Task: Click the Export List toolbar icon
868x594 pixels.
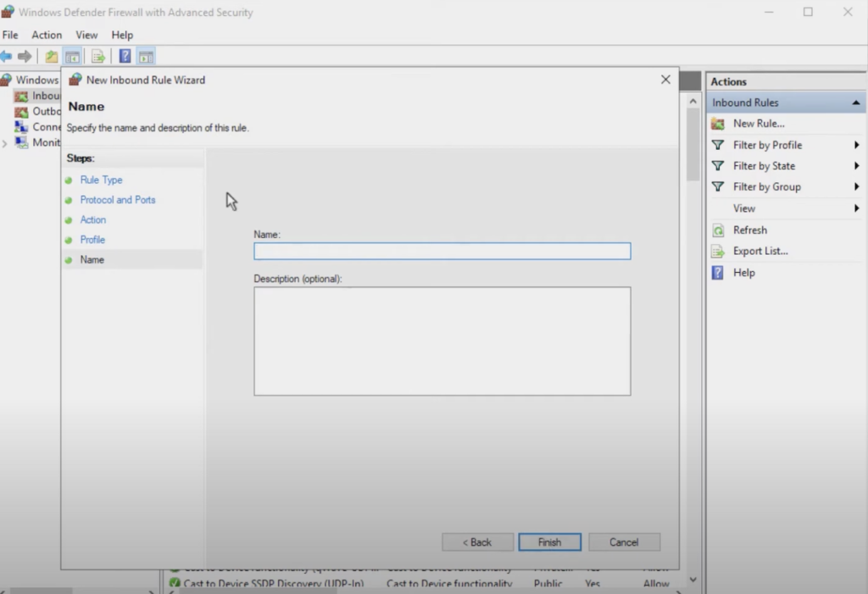Action: (98, 56)
